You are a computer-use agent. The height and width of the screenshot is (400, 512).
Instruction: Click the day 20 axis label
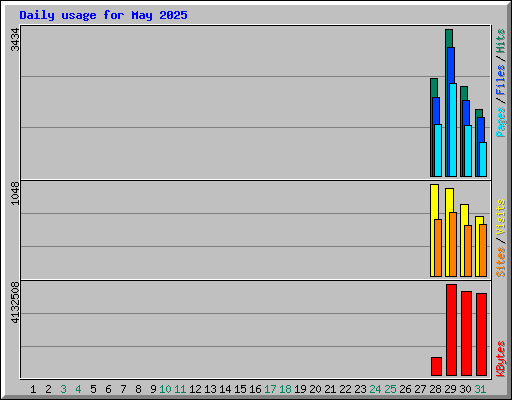click(315, 389)
